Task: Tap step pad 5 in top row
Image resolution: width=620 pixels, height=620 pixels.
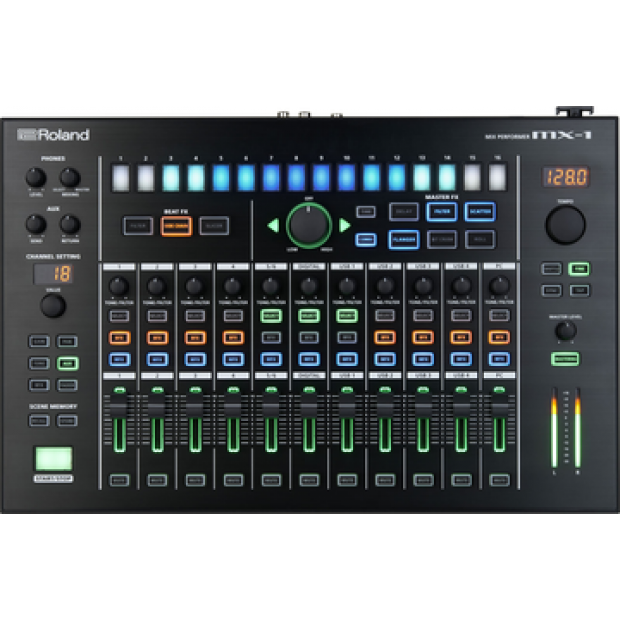Action: (221, 178)
